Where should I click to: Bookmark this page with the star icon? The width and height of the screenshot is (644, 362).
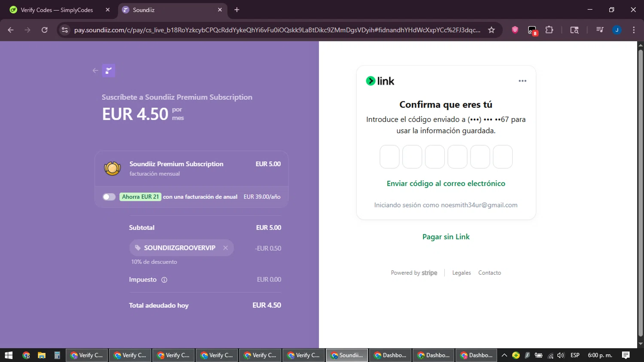point(492,30)
